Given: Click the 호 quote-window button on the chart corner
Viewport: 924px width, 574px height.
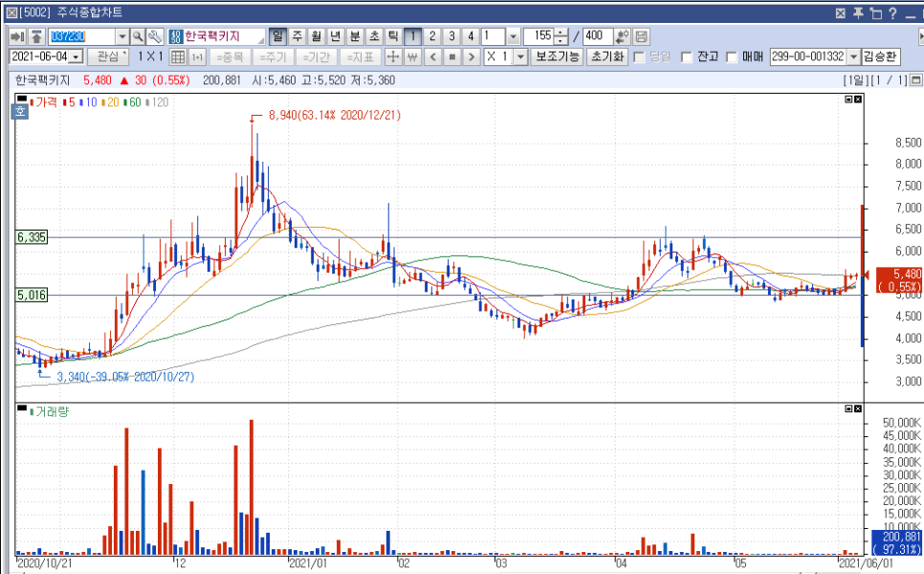Looking at the screenshot, I should tap(21, 111).
